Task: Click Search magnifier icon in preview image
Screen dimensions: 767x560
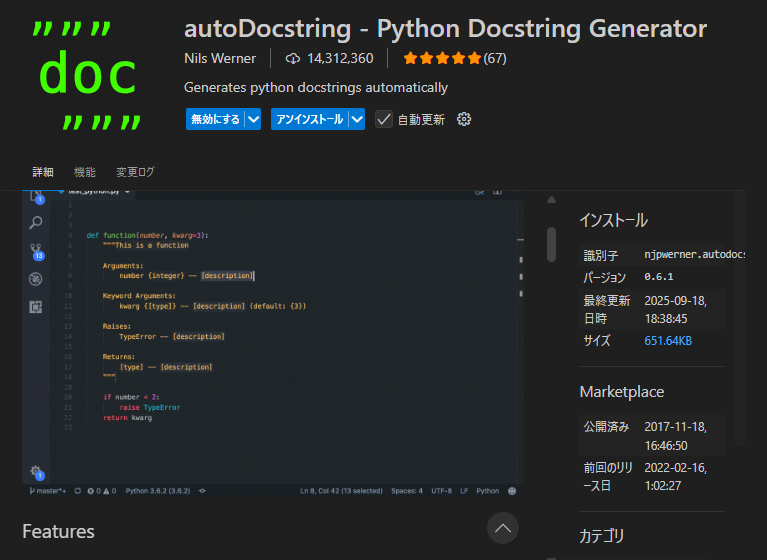Action: tap(36, 223)
